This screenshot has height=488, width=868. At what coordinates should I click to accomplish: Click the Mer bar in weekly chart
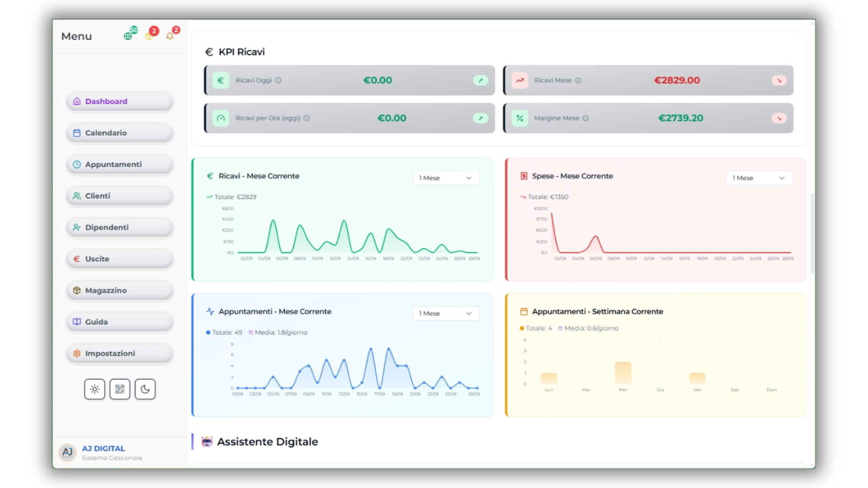tap(623, 373)
